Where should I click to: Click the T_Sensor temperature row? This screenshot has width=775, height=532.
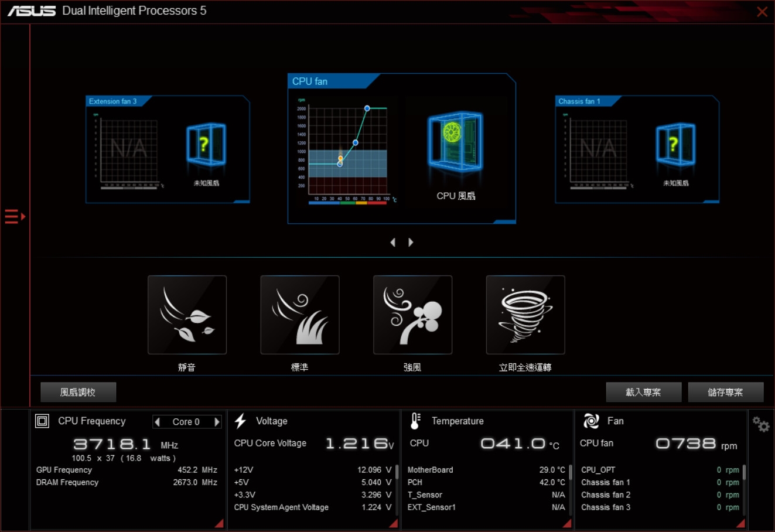[x=486, y=495]
